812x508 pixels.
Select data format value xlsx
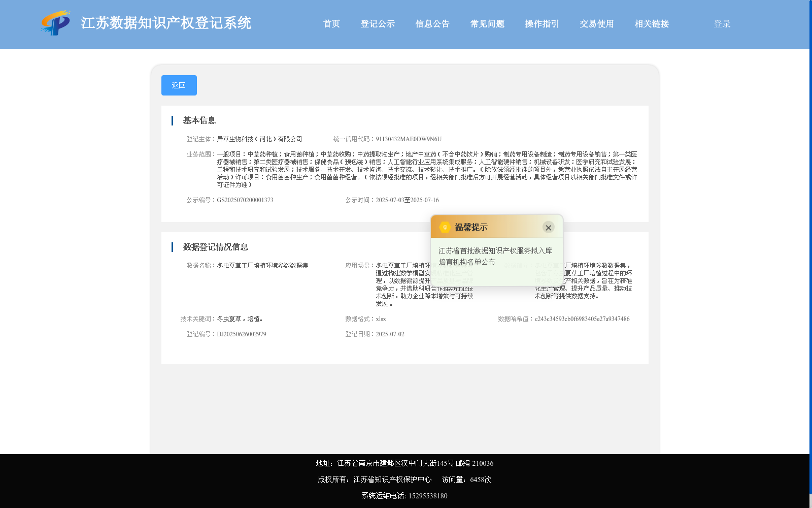click(x=381, y=319)
